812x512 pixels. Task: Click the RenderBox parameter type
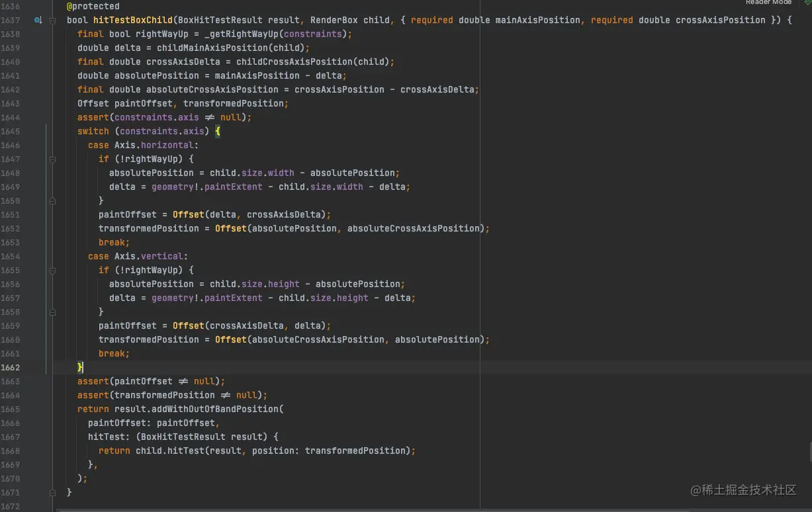point(334,21)
